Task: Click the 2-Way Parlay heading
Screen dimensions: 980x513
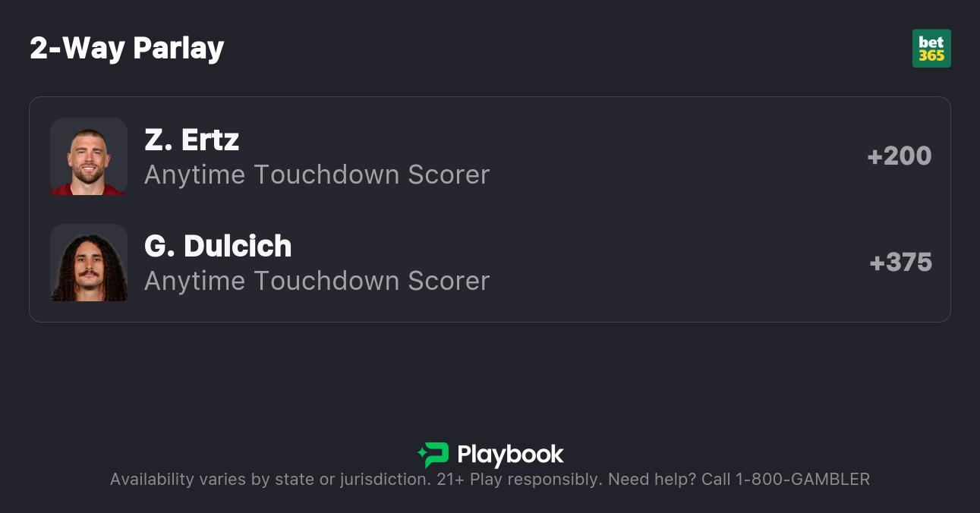Action: pos(127,49)
